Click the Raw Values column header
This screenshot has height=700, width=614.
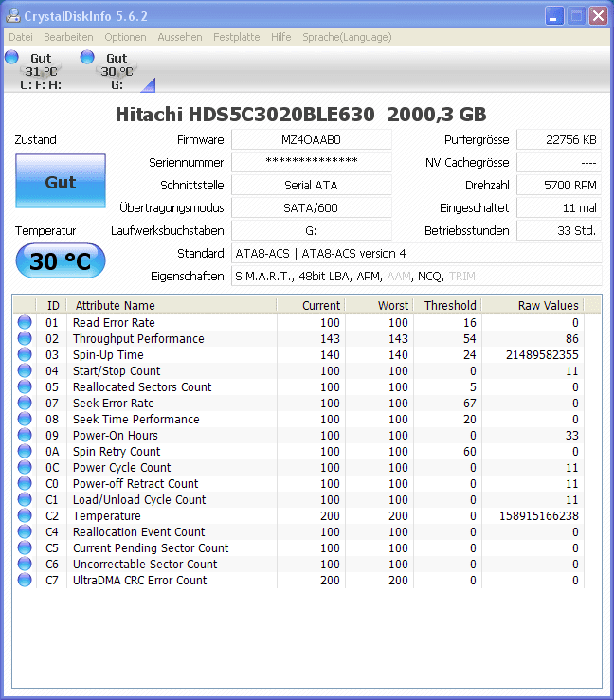point(533,305)
